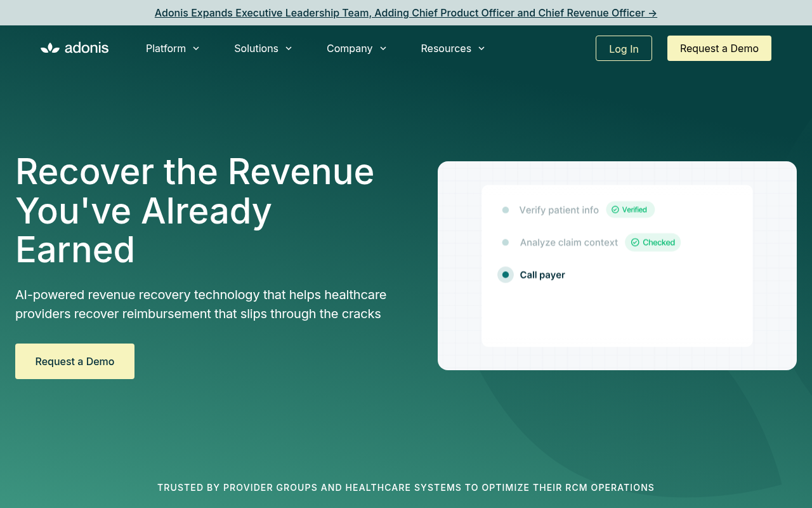Click the AI-powered revenue recovery subheading text
The width and height of the screenshot is (812, 508).
point(201,304)
